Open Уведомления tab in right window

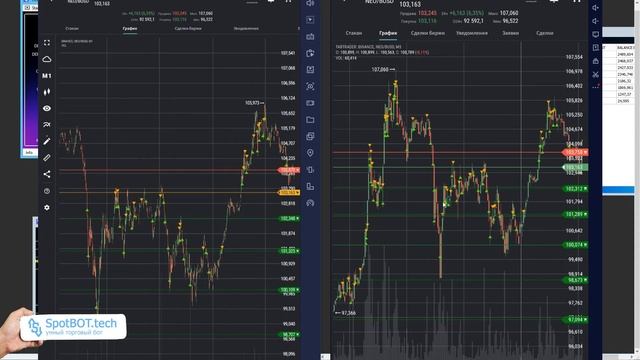(x=472, y=33)
